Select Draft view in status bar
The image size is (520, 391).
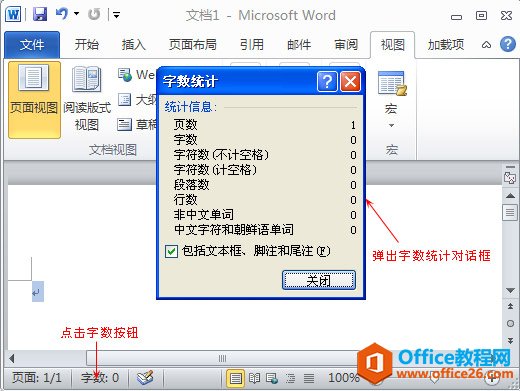click(309, 378)
